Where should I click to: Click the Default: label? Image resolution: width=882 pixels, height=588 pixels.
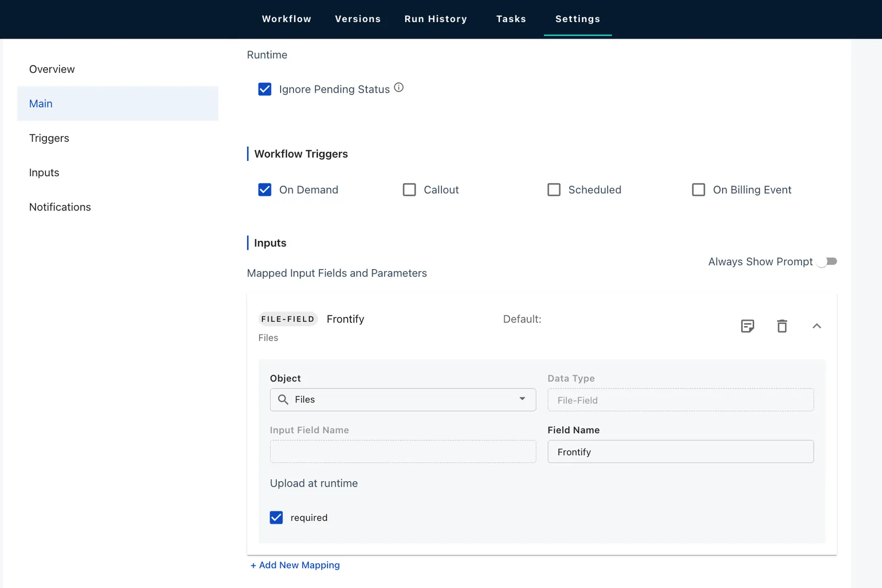[x=522, y=319]
